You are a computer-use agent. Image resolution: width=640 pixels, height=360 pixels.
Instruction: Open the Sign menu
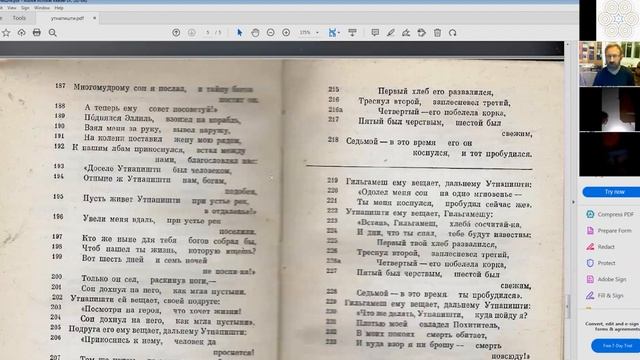pyautogui.click(x=25, y=8)
